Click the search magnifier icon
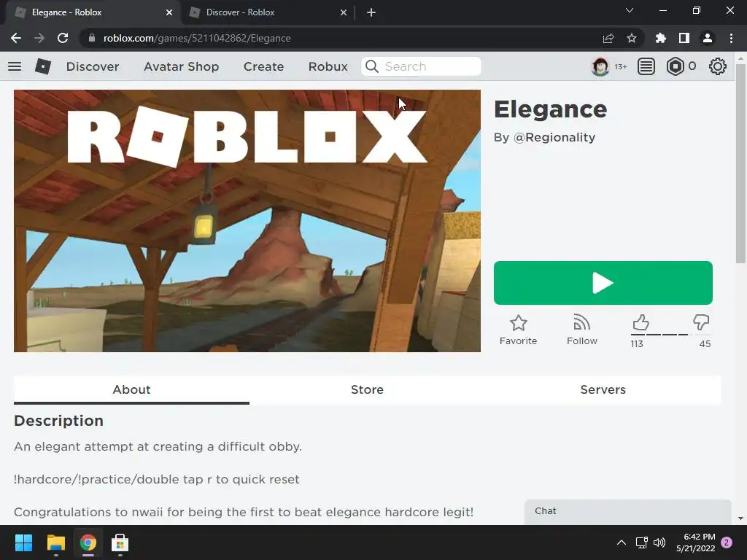747x560 pixels. [372, 66]
